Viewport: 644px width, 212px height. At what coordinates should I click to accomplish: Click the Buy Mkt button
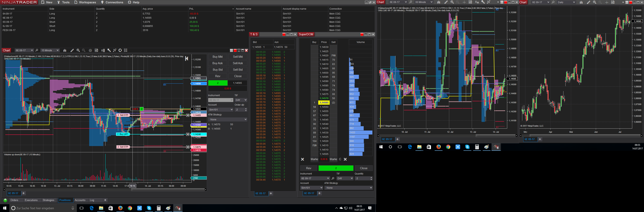point(218,57)
